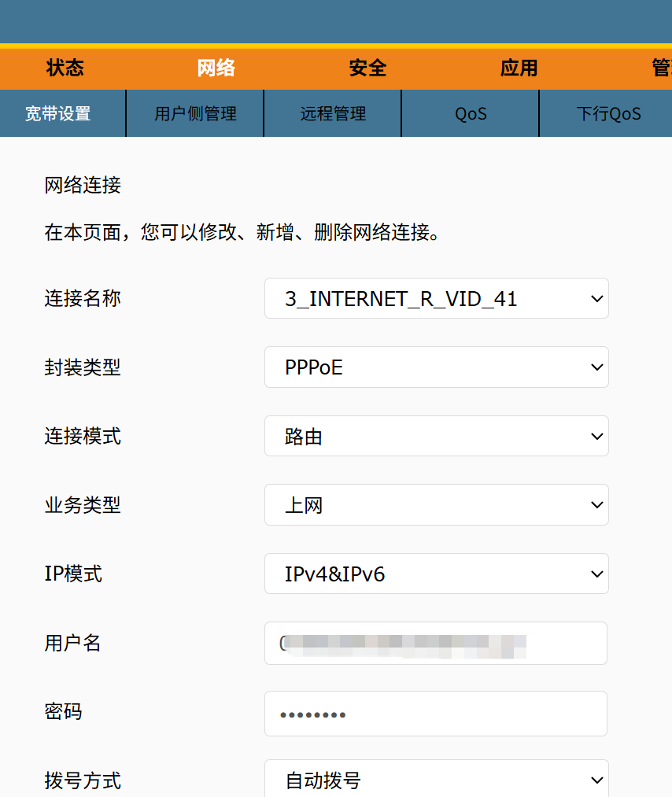Image resolution: width=672 pixels, height=797 pixels.
Task: Focus the 用户名 input field
Action: coord(436,643)
